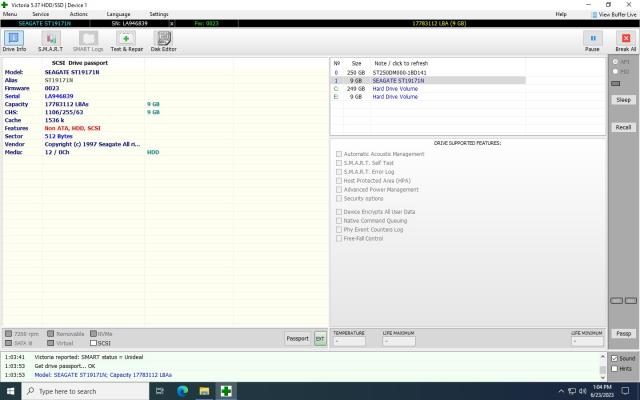Click the green EXT button
Viewport: 640px width, 400px height.
click(x=320, y=339)
